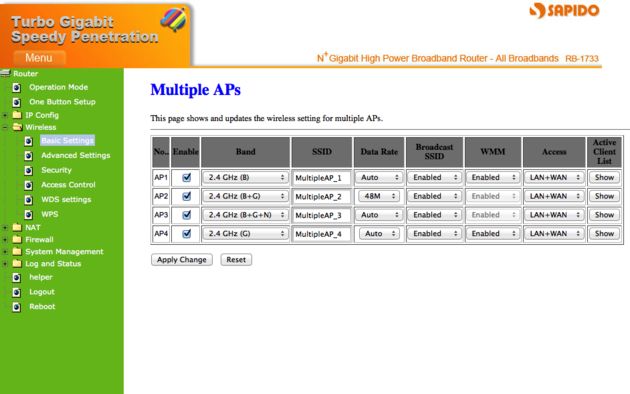Open Advanced Settings in the sidebar
630x394 pixels.
click(76, 155)
